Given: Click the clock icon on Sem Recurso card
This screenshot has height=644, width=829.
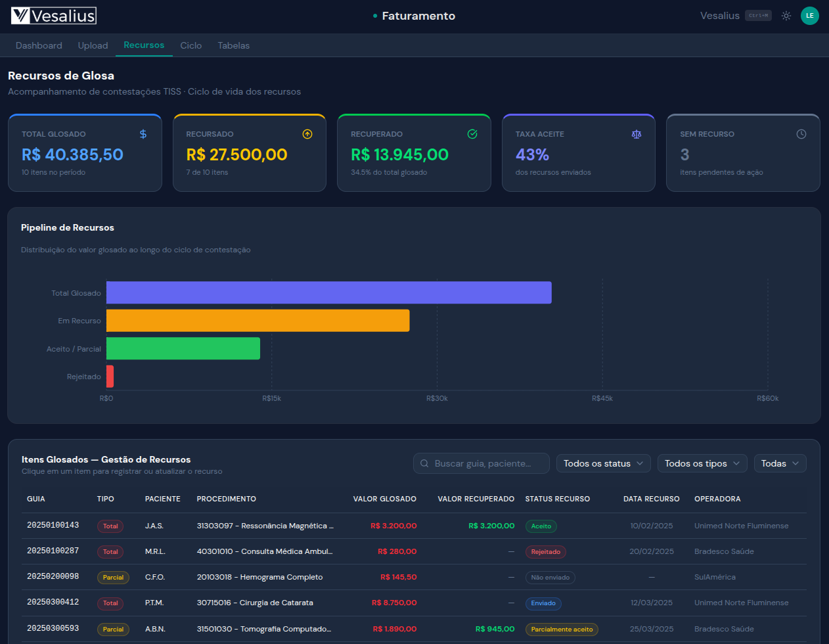Looking at the screenshot, I should 801,134.
